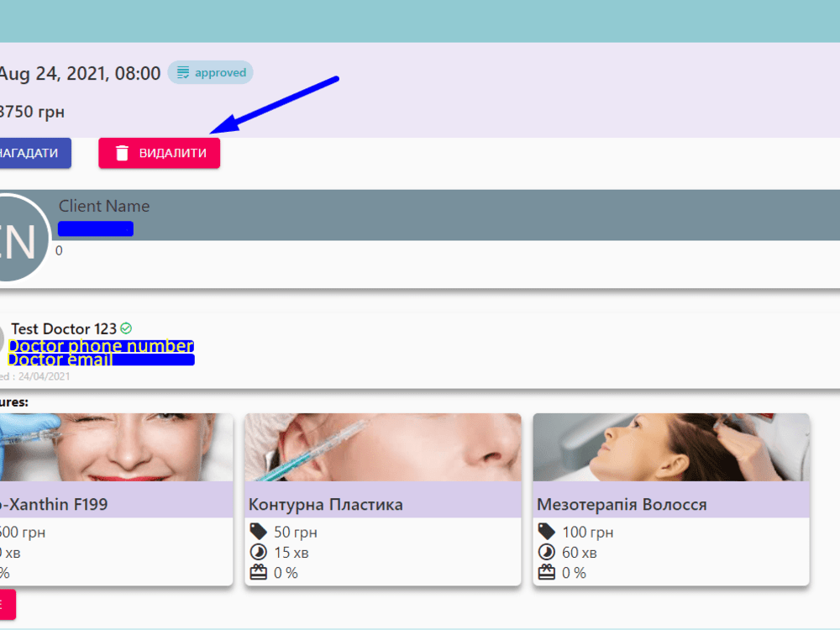The image size is (840, 630).
Task: Click discount gift icon on Мезотерапія Волосся
Action: 547,572
